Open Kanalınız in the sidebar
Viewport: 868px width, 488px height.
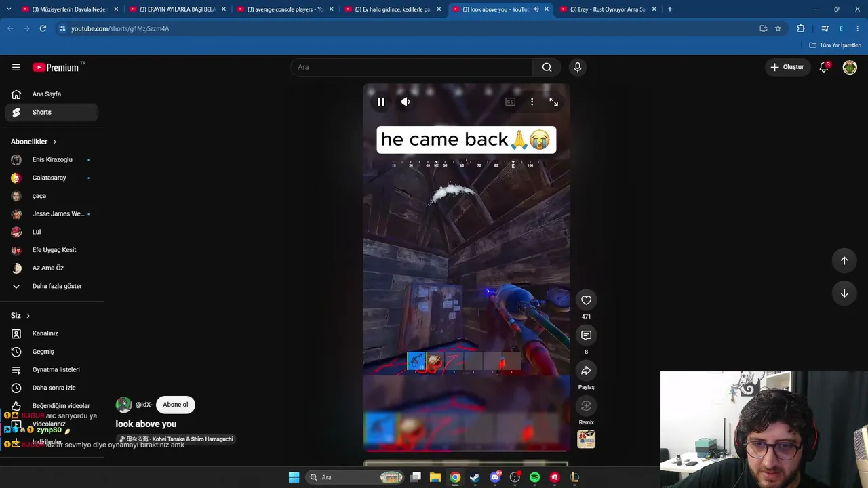[52, 333]
